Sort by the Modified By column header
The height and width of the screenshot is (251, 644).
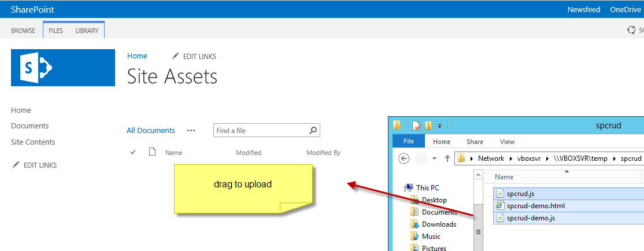coord(323,153)
